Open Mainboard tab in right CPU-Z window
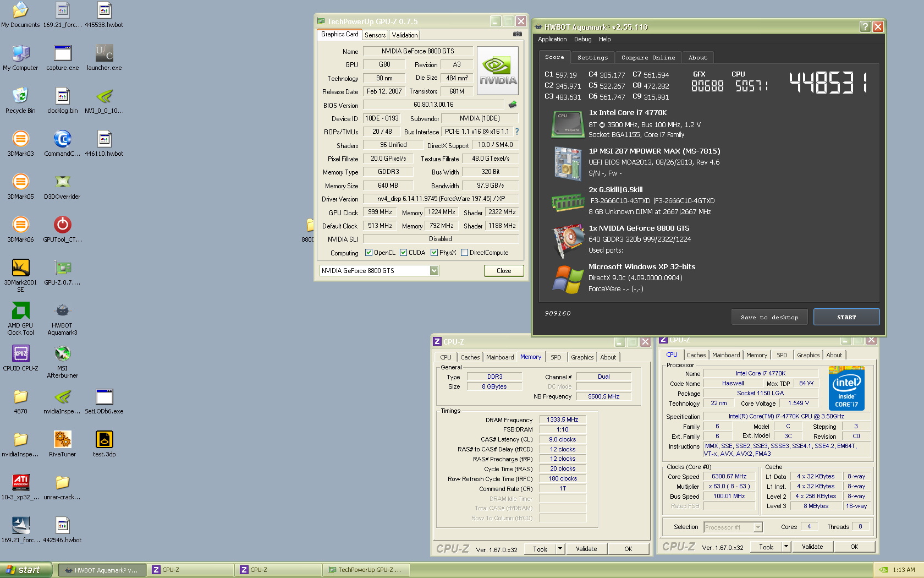 click(x=726, y=355)
